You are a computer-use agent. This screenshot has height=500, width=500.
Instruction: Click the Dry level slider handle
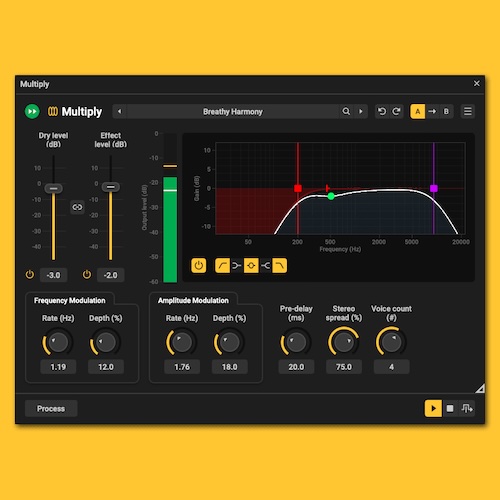[53, 189]
